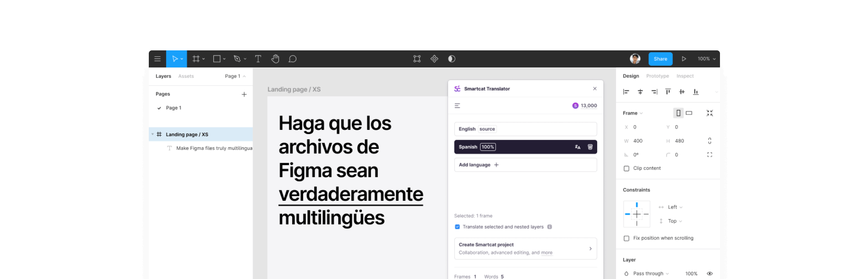The image size is (868, 279).
Task: Switch to the Inspect tab
Action: pos(685,76)
